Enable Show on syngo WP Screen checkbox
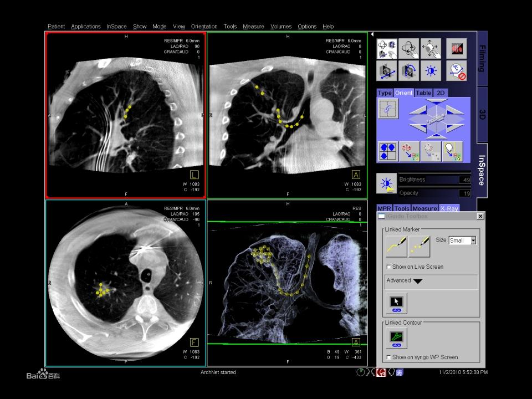Image resolution: width=532 pixels, height=399 pixels. 389,357
